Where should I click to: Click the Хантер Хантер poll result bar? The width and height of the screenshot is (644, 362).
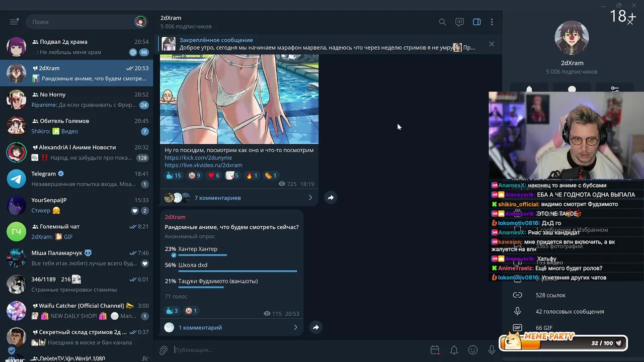(x=203, y=255)
